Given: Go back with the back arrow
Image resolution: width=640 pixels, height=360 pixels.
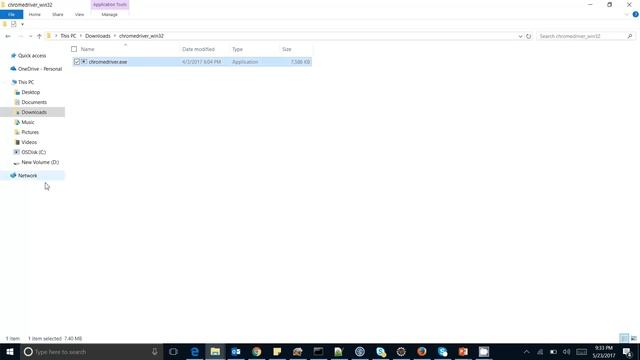Looking at the screenshot, I should pyautogui.click(x=8, y=36).
